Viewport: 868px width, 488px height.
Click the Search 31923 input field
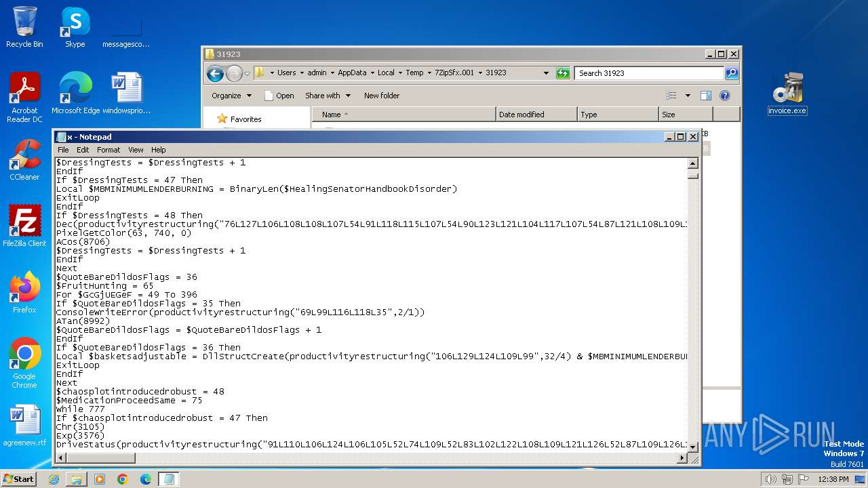point(649,73)
